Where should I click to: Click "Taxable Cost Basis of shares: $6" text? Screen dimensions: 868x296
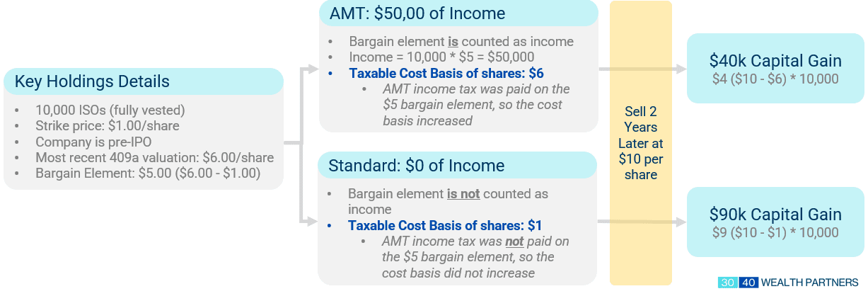pyautogui.click(x=446, y=73)
